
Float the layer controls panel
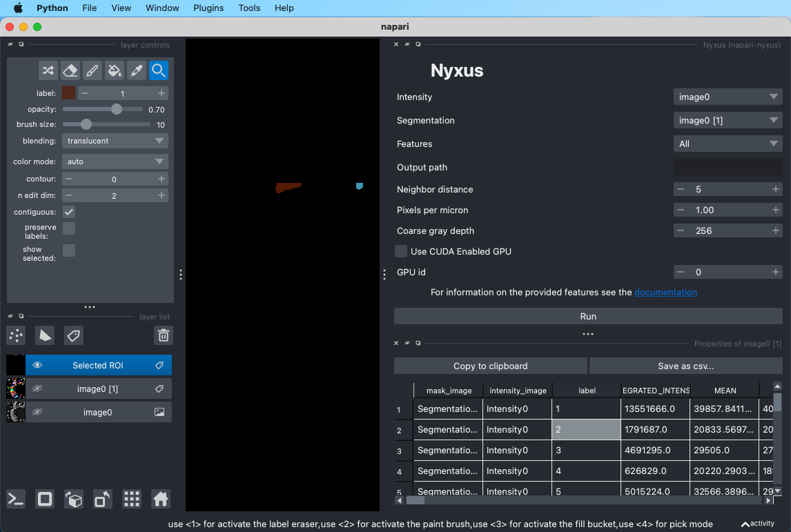tap(21, 44)
